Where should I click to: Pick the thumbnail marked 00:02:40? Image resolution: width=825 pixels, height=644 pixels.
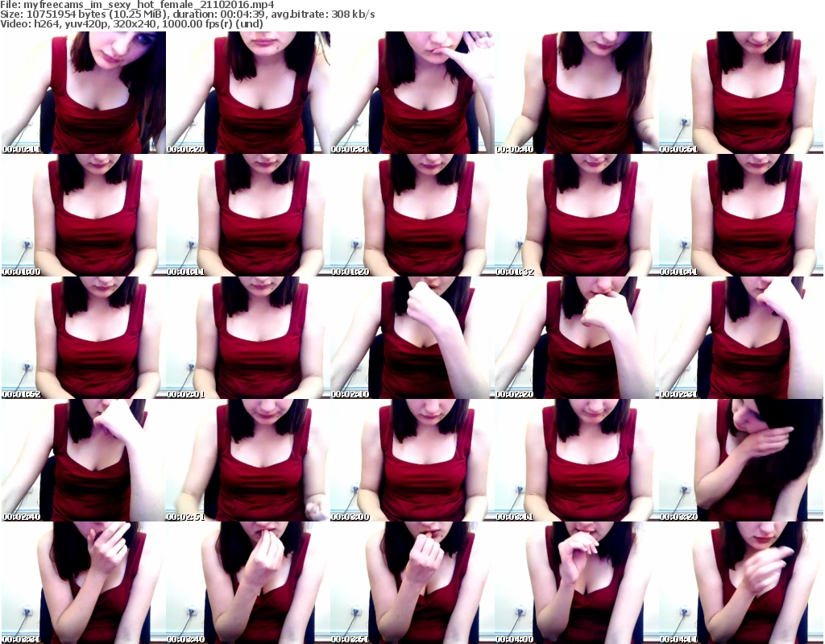(x=84, y=461)
